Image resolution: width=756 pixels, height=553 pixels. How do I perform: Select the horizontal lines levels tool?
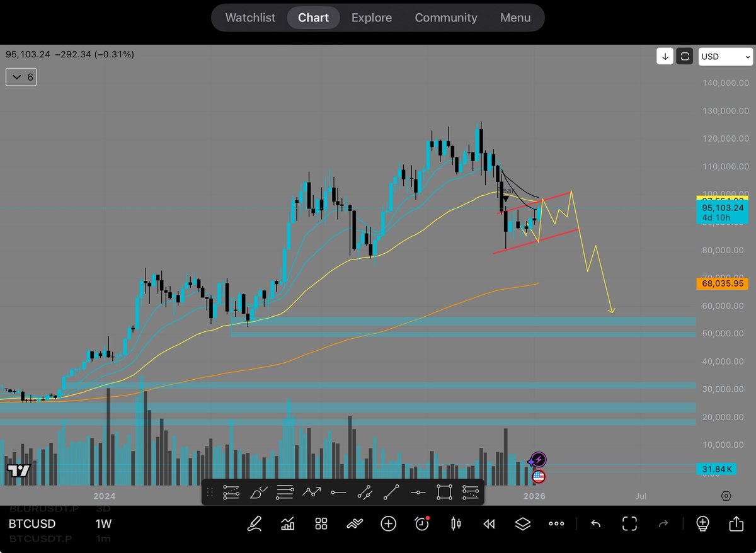click(x=285, y=492)
